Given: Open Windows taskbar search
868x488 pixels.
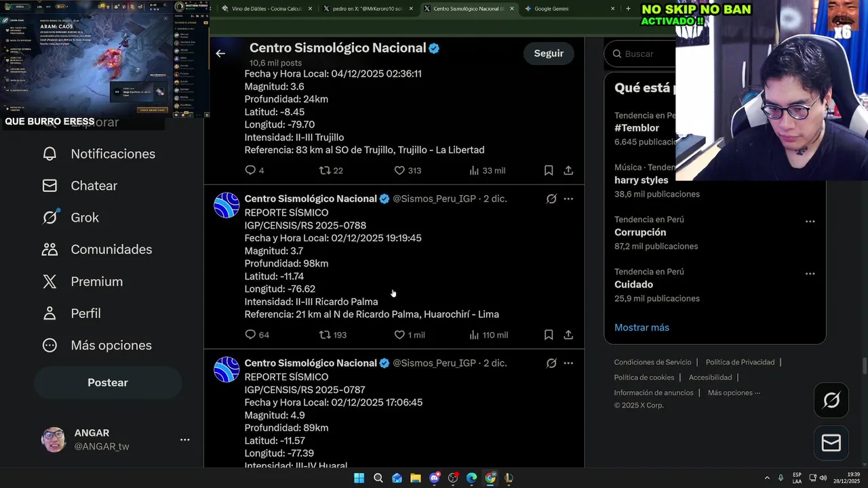Looking at the screenshot, I should (x=378, y=478).
